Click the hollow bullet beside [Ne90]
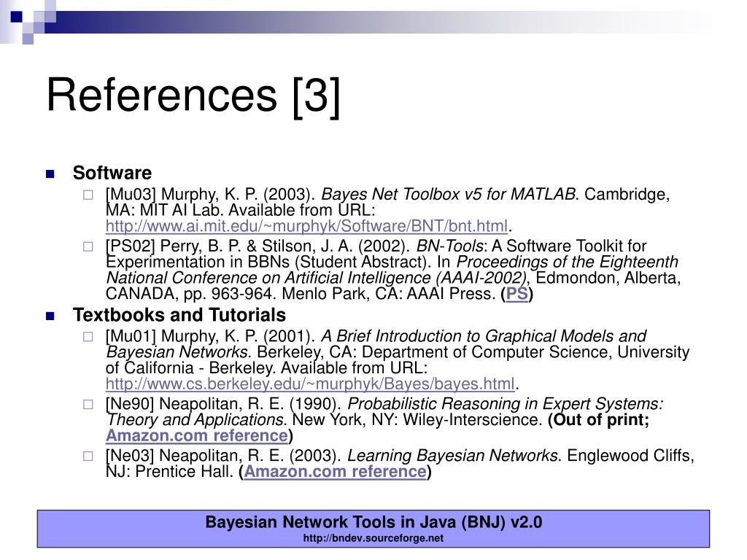This screenshot has width=747, height=560. 88,404
